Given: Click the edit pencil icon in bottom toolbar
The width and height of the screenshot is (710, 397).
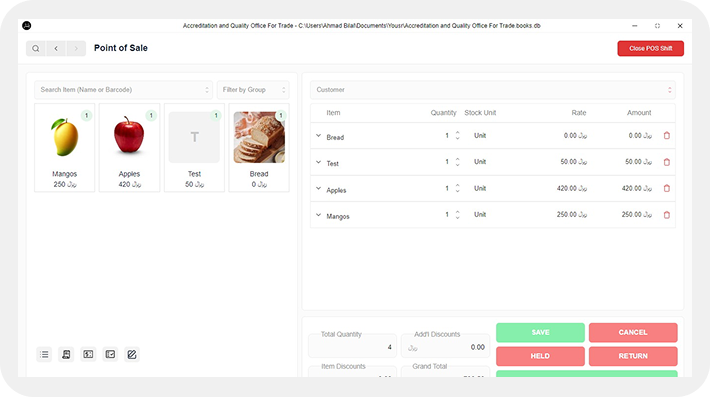Looking at the screenshot, I should [x=132, y=354].
